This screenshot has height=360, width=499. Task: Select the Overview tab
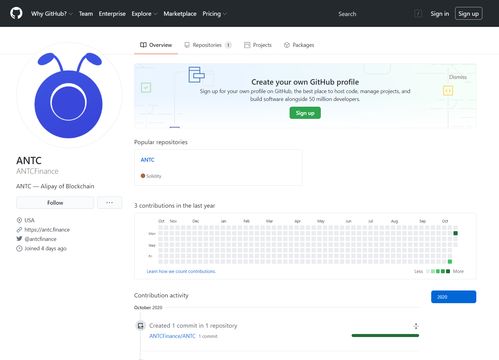pyautogui.click(x=156, y=45)
